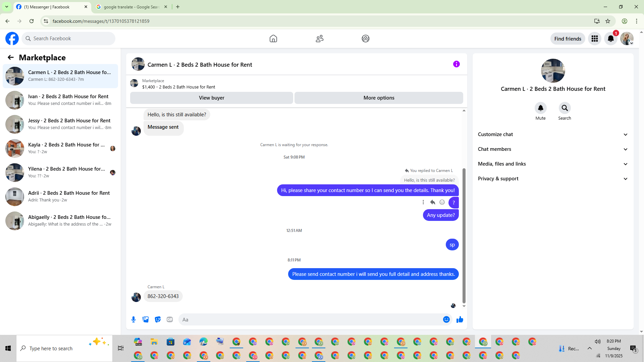Open the notifications bell
The width and height of the screenshot is (644, 362).
coord(611,39)
